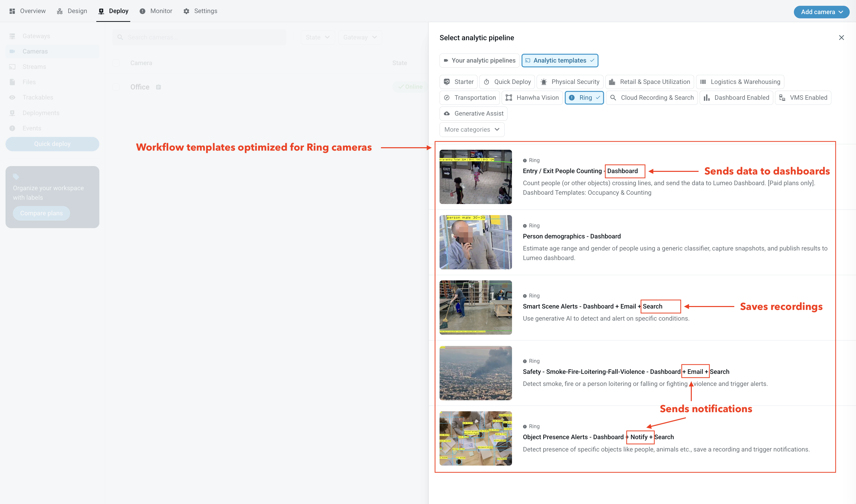Click the Quick Deploy stopwatch icon
Image resolution: width=856 pixels, height=504 pixels.
click(487, 82)
